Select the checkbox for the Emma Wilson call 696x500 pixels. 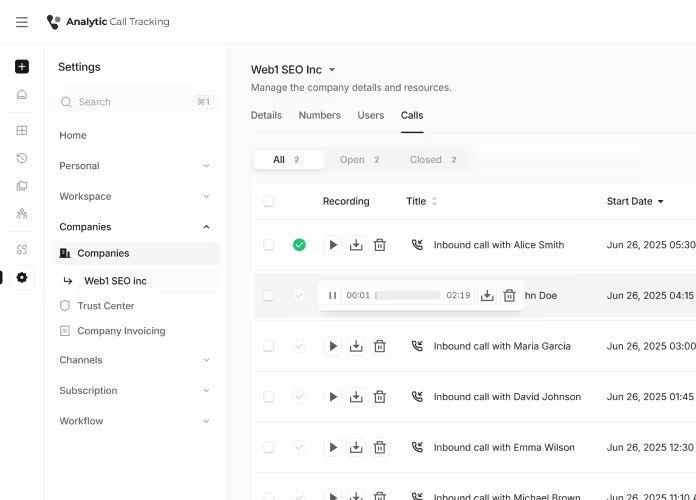click(268, 448)
